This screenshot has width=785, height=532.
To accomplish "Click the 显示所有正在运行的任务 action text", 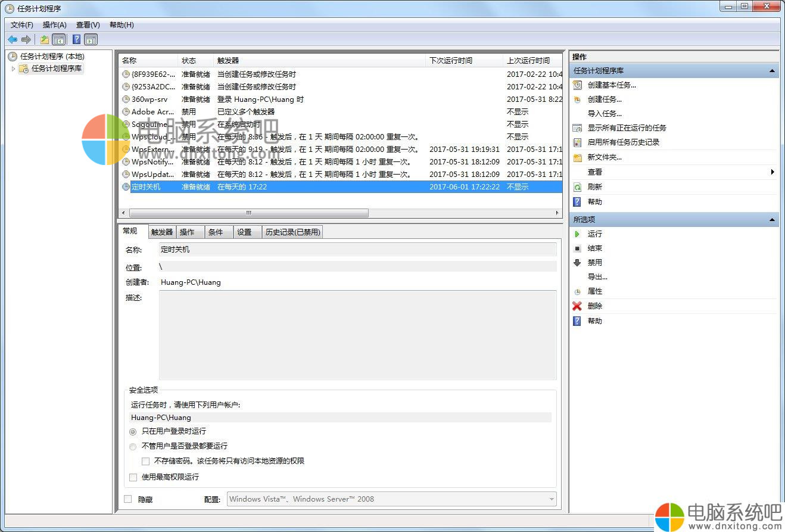I will tap(627, 128).
